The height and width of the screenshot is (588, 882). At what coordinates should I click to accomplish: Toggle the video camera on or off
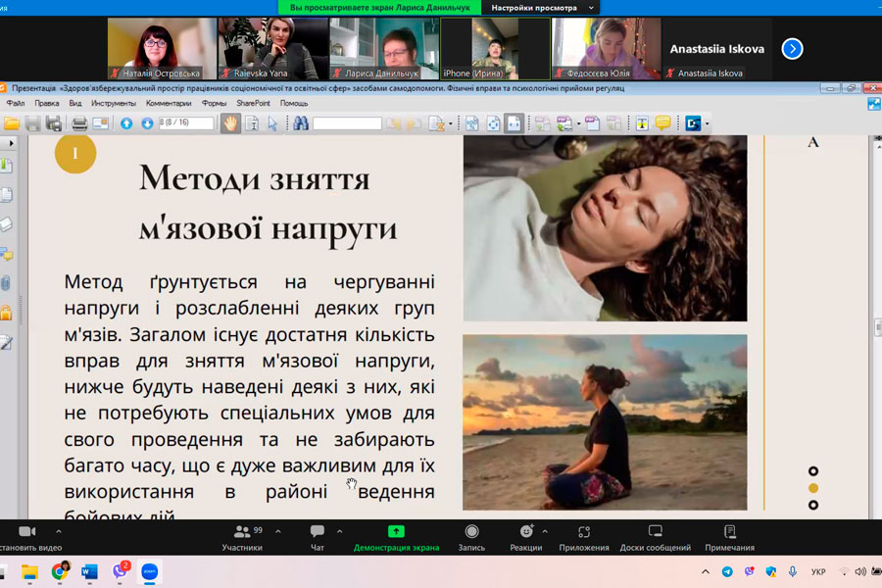pos(26,536)
